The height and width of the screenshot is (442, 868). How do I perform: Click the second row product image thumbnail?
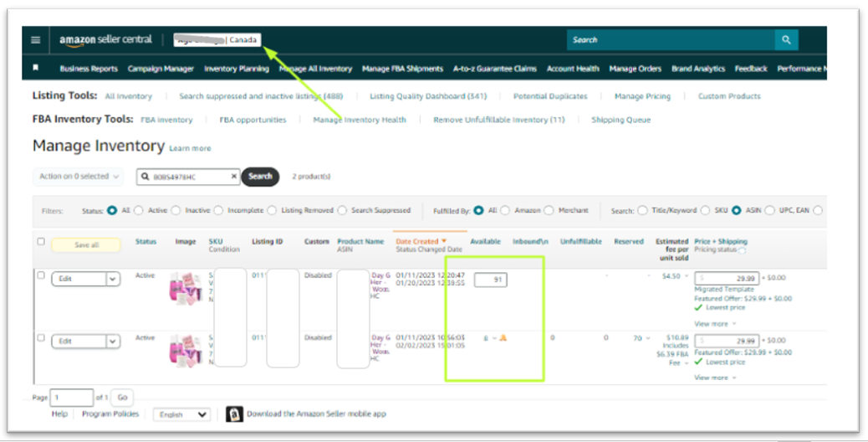click(x=186, y=350)
